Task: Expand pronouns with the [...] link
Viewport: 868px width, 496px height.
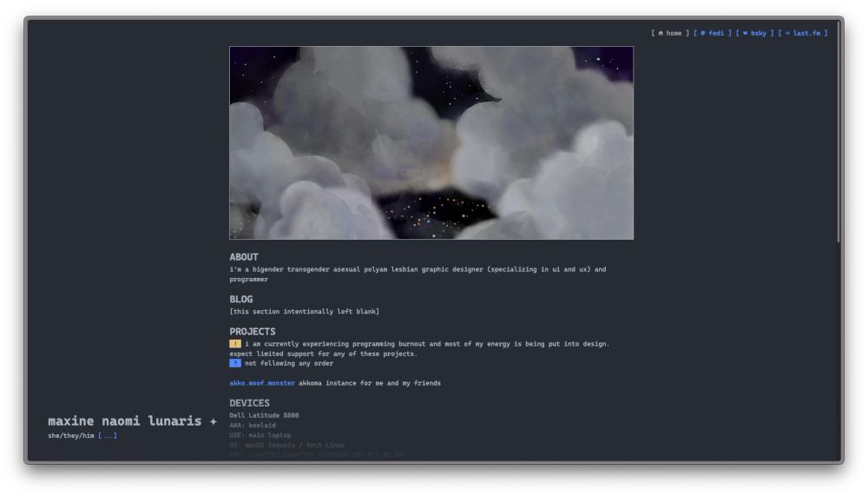Action: (x=108, y=435)
